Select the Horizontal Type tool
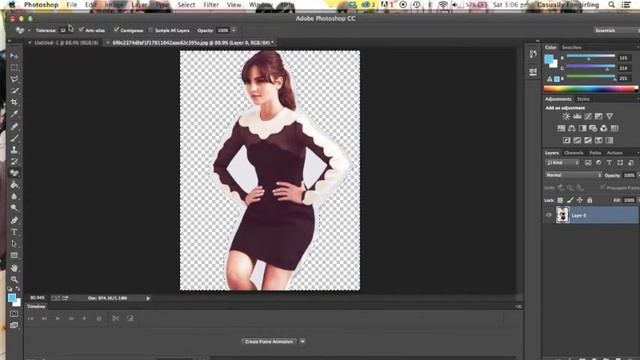The height and width of the screenshot is (360, 640). [x=14, y=232]
